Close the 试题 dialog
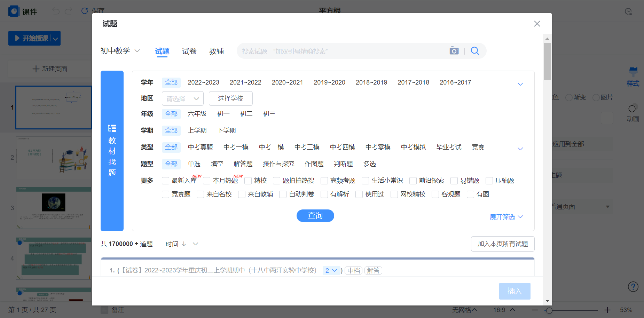Viewport: 644px width, 318px height. (537, 24)
